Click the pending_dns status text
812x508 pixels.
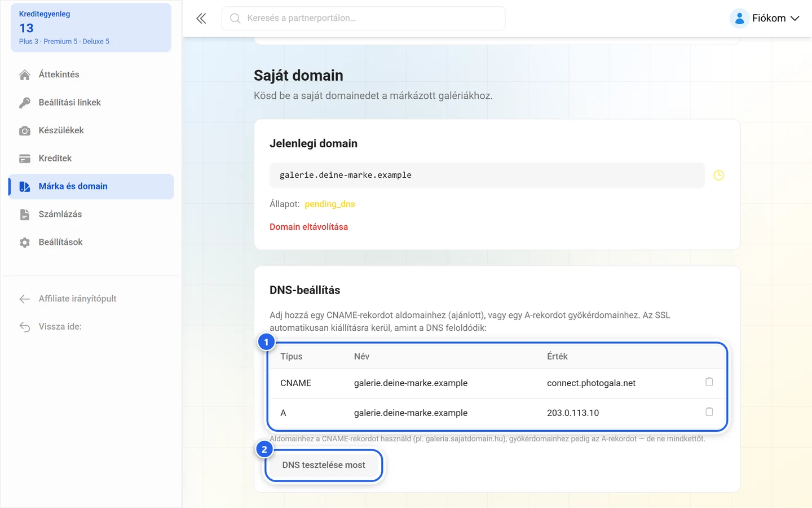330,204
